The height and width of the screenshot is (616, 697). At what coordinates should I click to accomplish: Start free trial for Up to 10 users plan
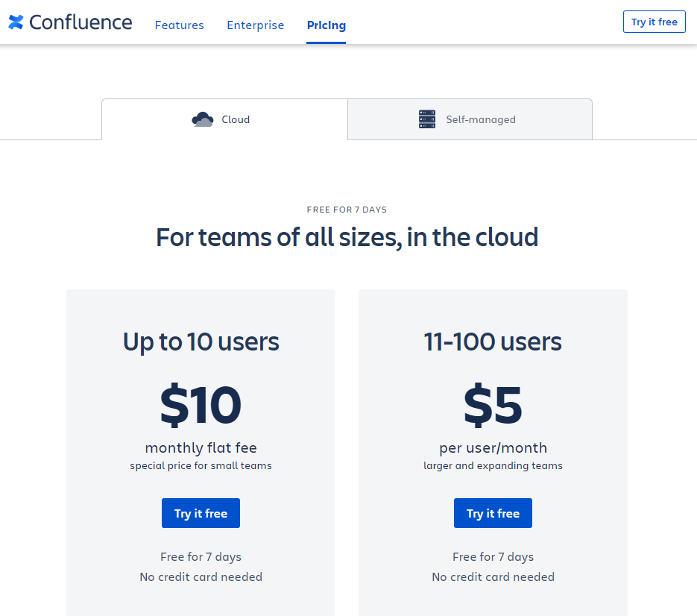pyautogui.click(x=201, y=513)
